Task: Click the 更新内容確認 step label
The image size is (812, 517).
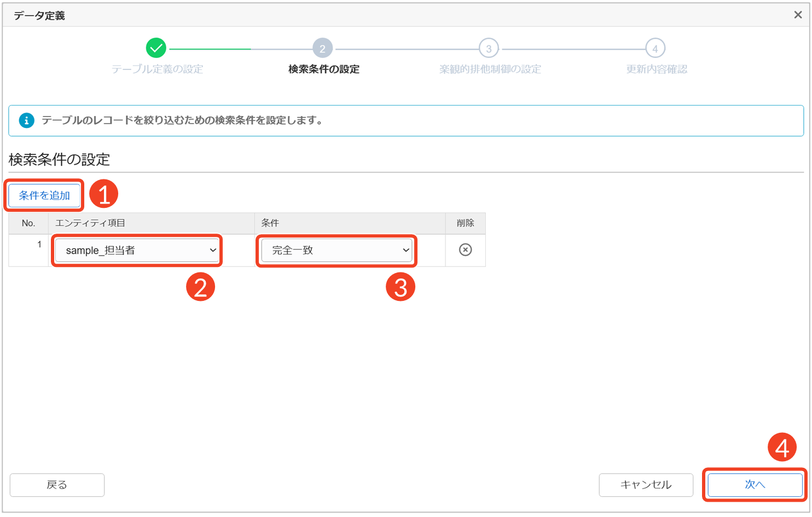Action: (656, 69)
